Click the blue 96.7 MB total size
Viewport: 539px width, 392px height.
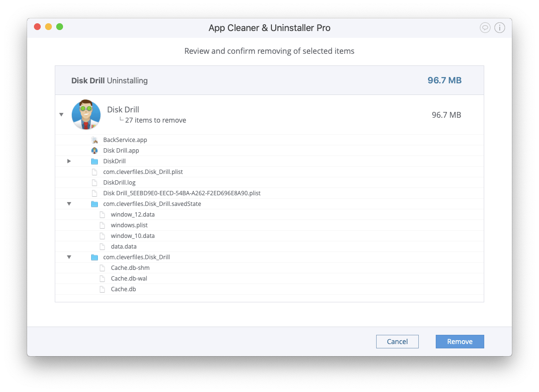coord(444,80)
